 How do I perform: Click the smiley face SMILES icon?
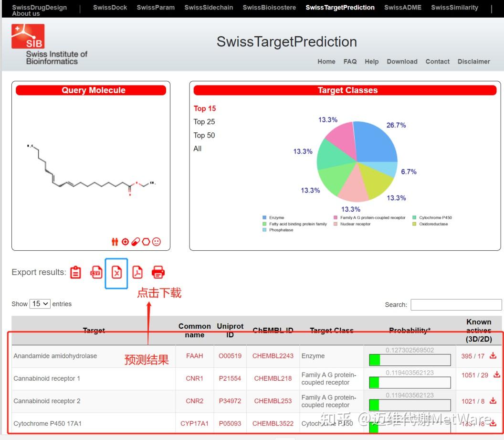click(157, 242)
